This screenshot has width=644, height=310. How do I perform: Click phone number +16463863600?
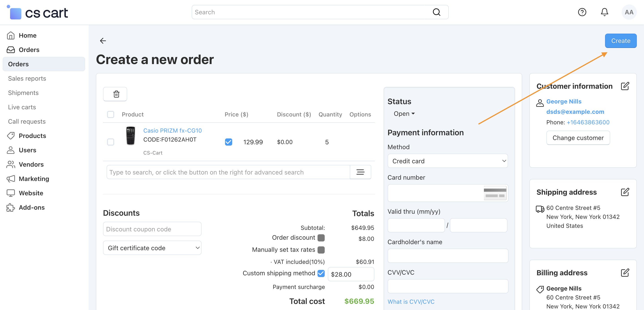pos(588,122)
